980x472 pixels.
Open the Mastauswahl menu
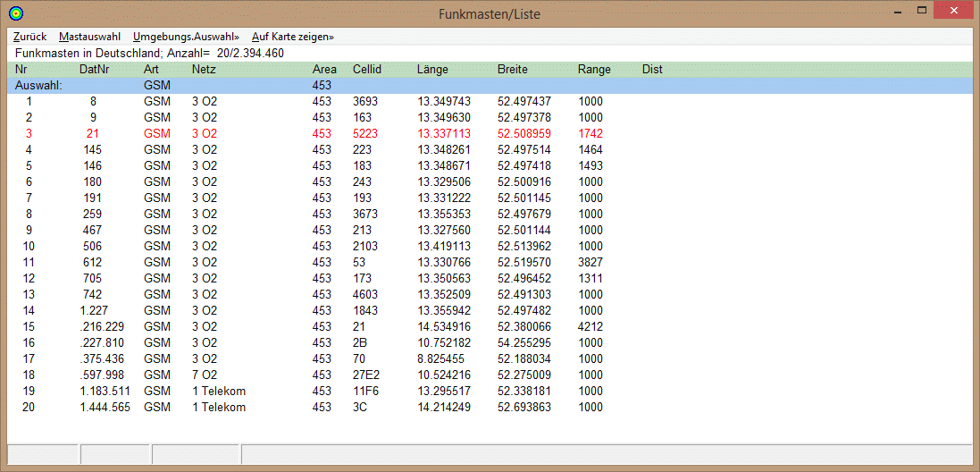point(89,37)
